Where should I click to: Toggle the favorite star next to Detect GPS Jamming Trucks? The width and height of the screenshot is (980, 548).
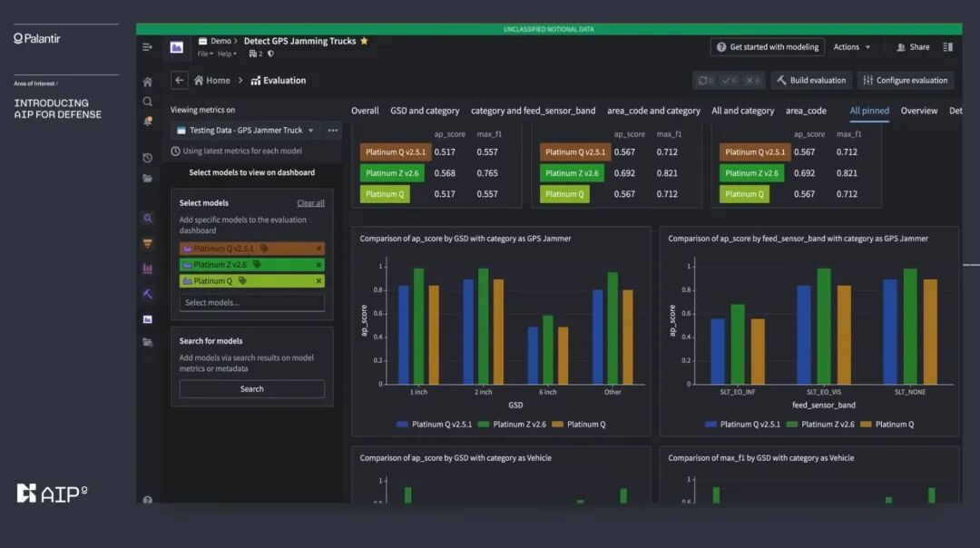tap(365, 41)
